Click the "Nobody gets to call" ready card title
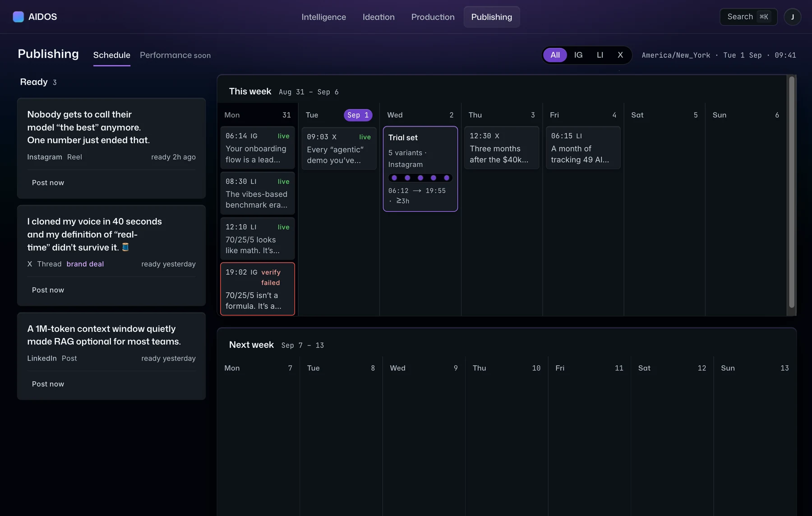Screen dimensions: 812x516 pos(88,127)
